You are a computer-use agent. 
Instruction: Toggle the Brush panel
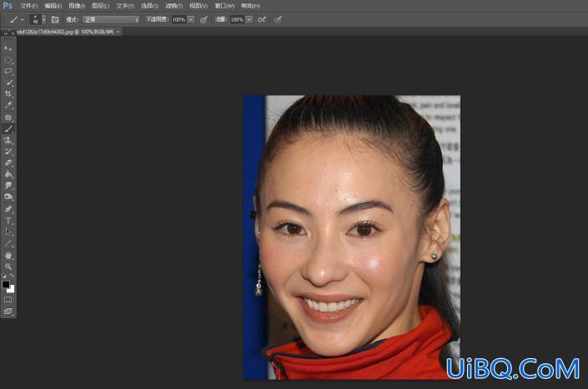[x=55, y=20]
